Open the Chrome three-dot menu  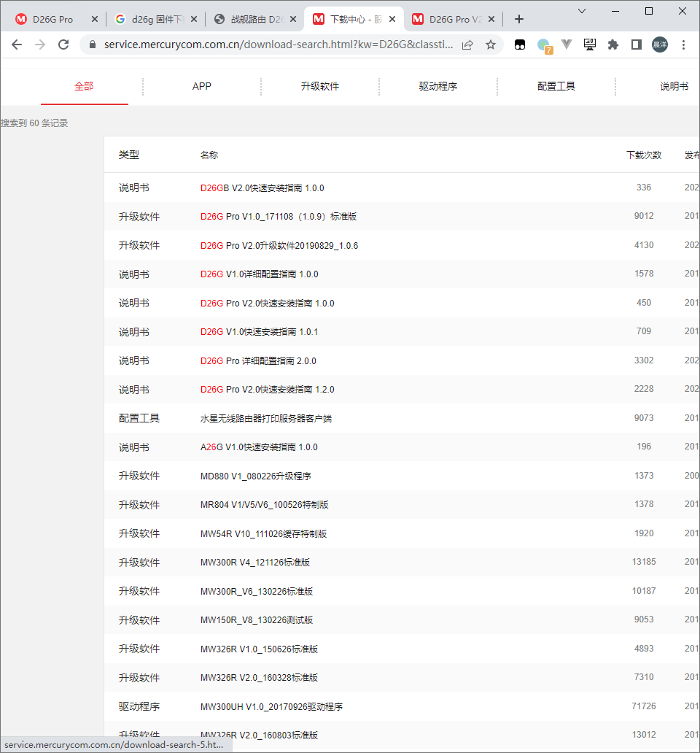tap(683, 45)
